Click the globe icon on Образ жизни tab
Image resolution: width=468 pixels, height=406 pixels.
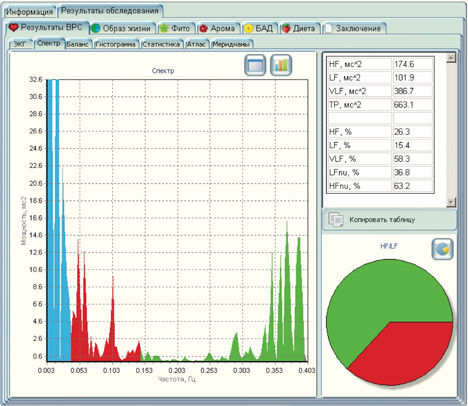tap(96, 29)
